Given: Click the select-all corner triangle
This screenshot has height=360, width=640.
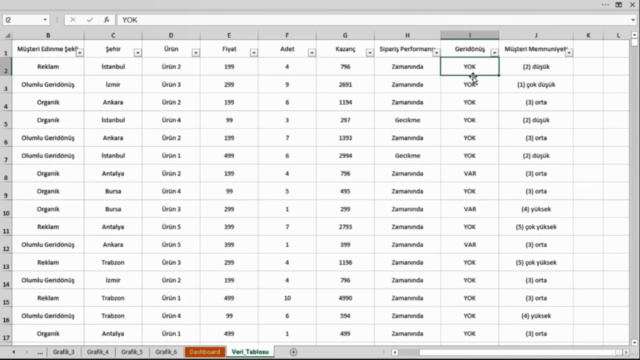Looking at the screenshot, I should coord(7,36).
